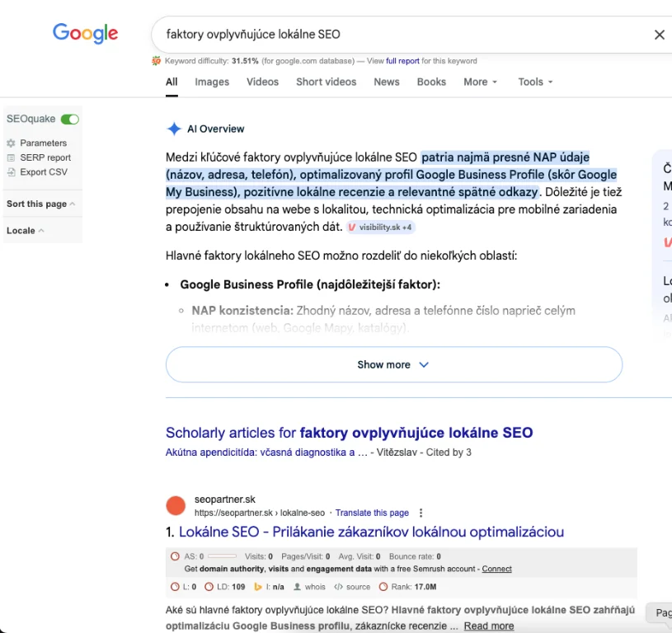
Task: Click the Export CSV file icon
Action: point(12,172)
